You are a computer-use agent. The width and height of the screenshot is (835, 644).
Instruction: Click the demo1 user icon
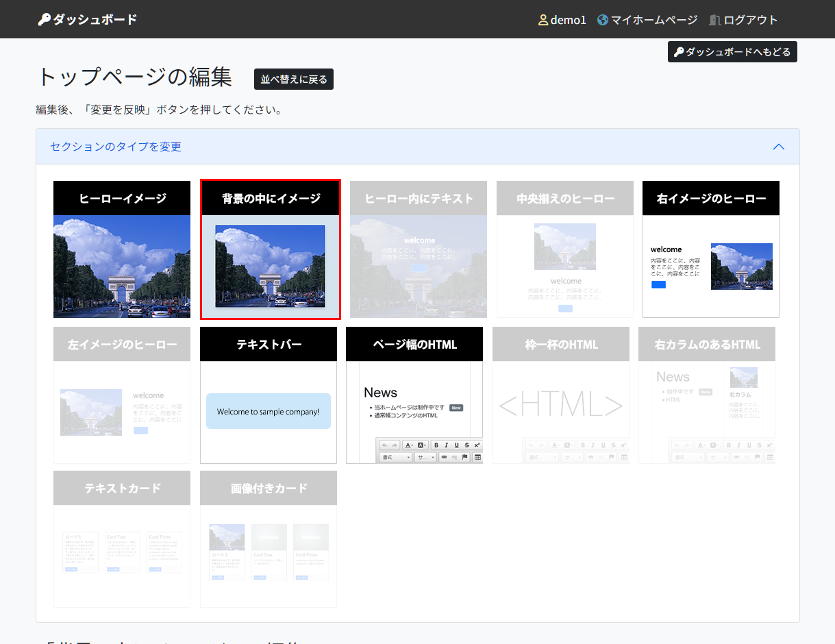pos(543,20)
